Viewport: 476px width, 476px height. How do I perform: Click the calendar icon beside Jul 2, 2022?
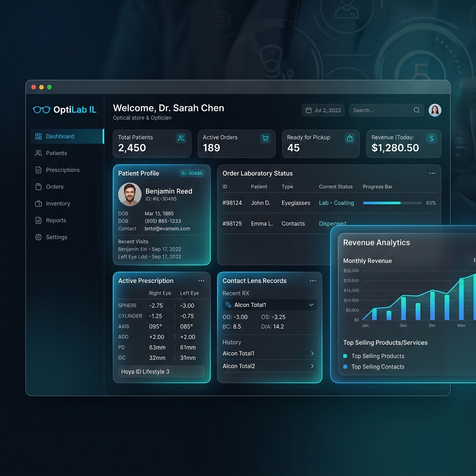[309, 110]
